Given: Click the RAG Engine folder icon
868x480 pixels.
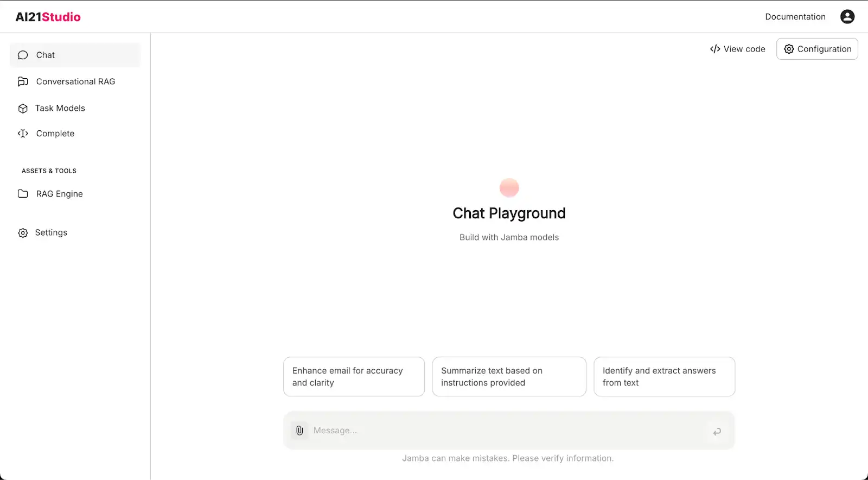Looking at the screenshot, I should point(23,194).
